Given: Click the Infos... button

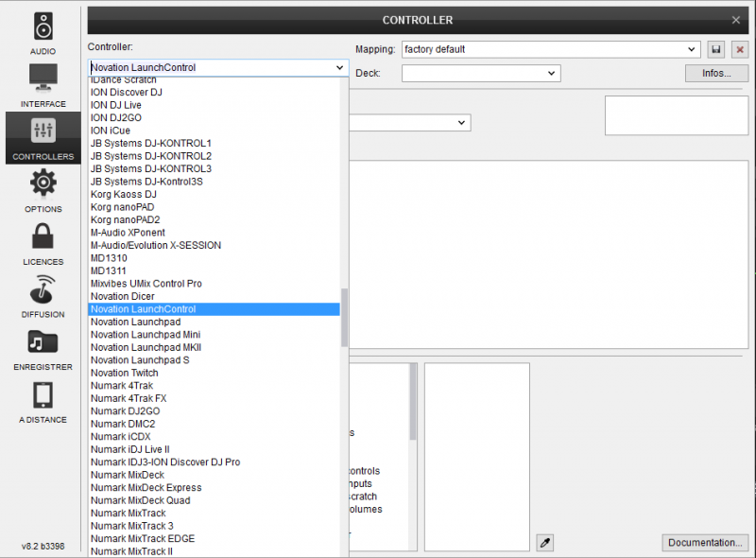Looking at the screenshot, I should coord(716,74).
